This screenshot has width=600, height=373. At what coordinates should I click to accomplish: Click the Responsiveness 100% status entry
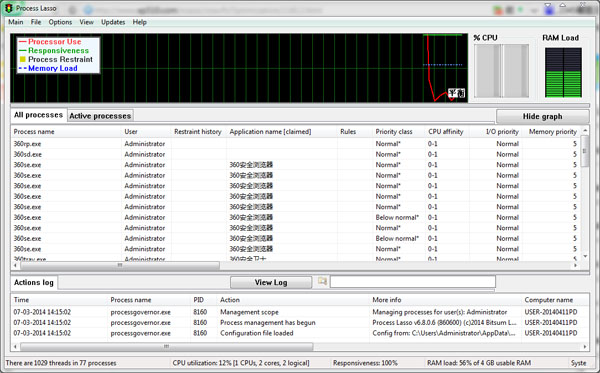365,363
